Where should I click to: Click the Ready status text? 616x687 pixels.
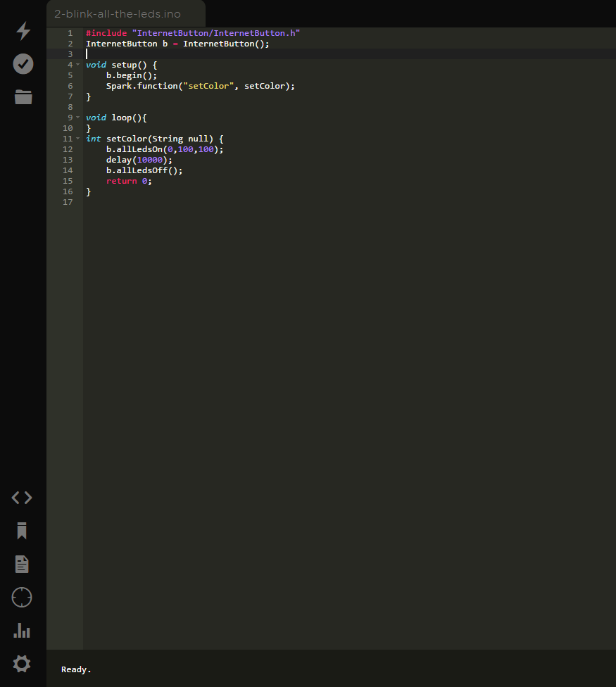(75, 669)
